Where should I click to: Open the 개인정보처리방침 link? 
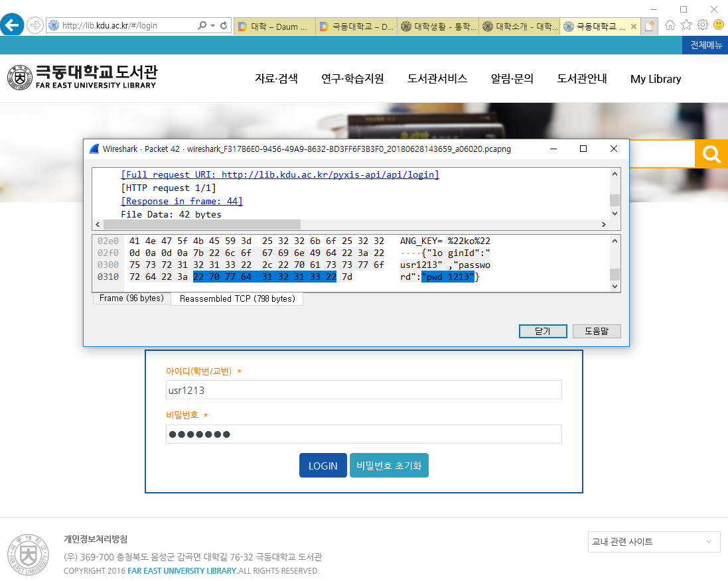pos(96,539)
